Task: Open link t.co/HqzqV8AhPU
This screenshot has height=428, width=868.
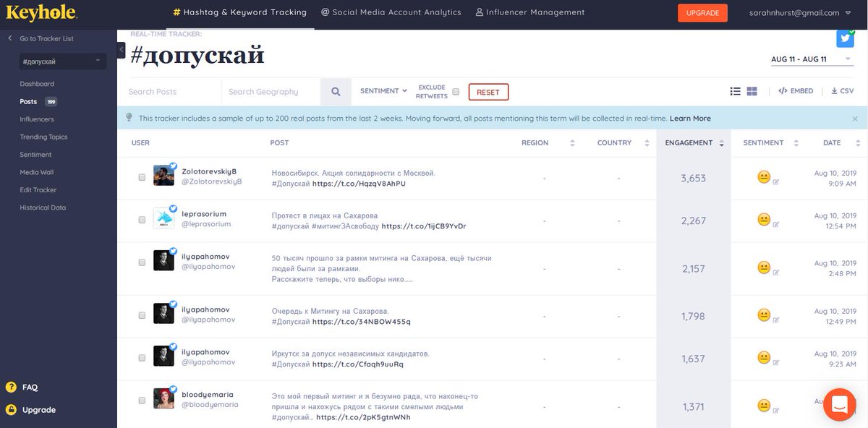Action: pos(359,184)
